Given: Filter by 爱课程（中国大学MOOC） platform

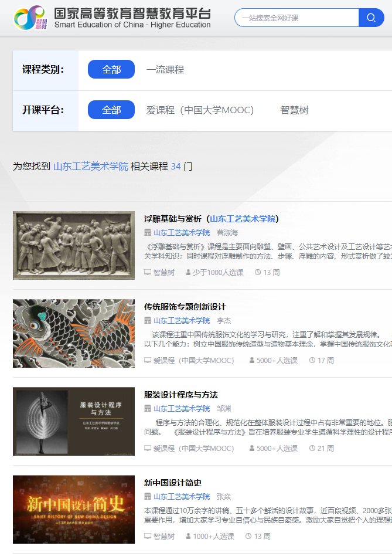Looking at the screenshot, I should click(x=200, y=110).
